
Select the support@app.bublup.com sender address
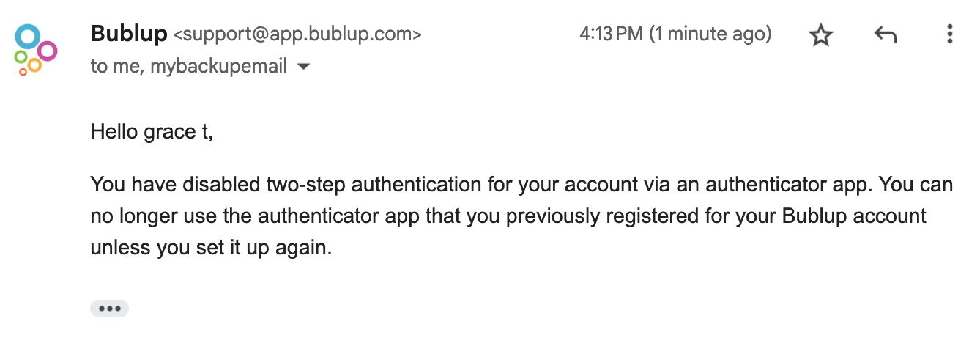pyautogui.click(x=297, y=34)
